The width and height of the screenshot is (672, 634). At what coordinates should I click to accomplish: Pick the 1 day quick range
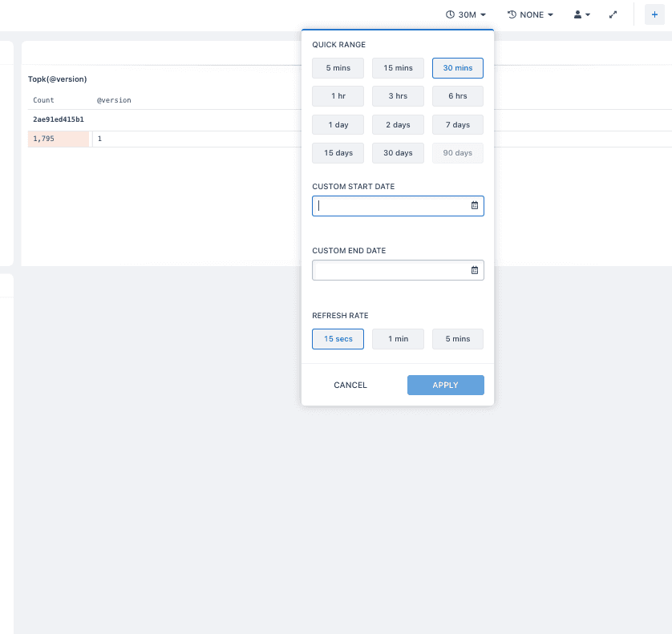[x=338, y=125]
